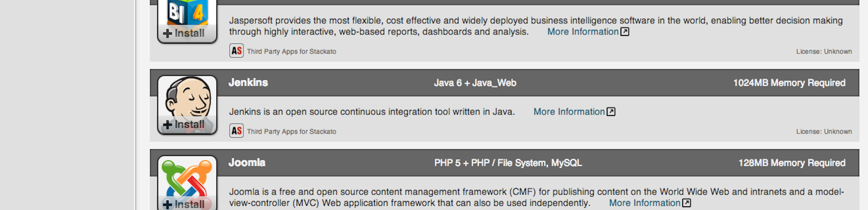
Task: Click the AS store icon under Jenkins
Action: tap(237, 131)
